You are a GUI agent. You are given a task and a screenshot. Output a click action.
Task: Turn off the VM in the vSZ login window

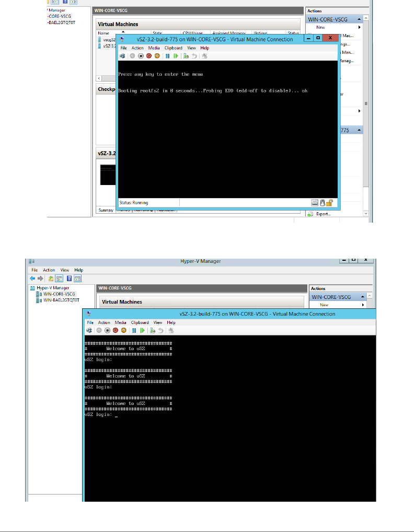107,330
